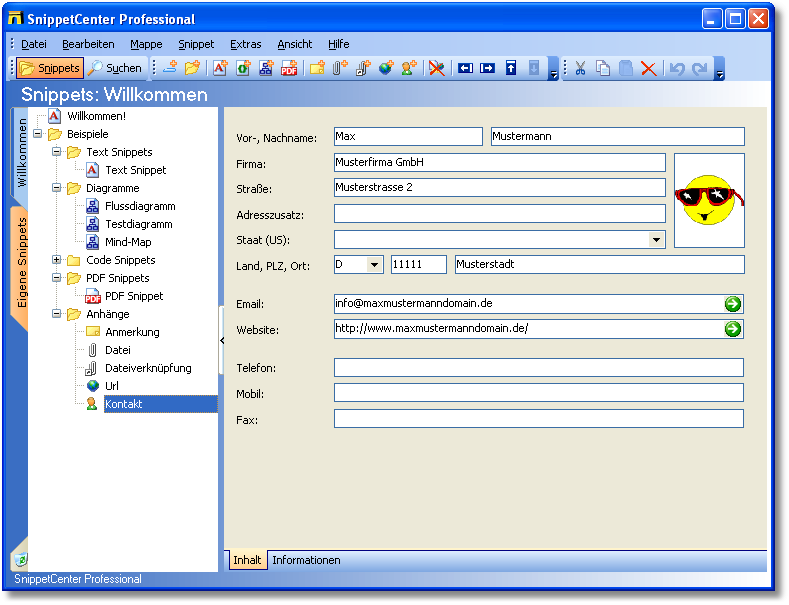Image resolution: width=789 pixels, height=605 pixels.
Task: Click the Snippets toolbar button
Action: [50, 68]
